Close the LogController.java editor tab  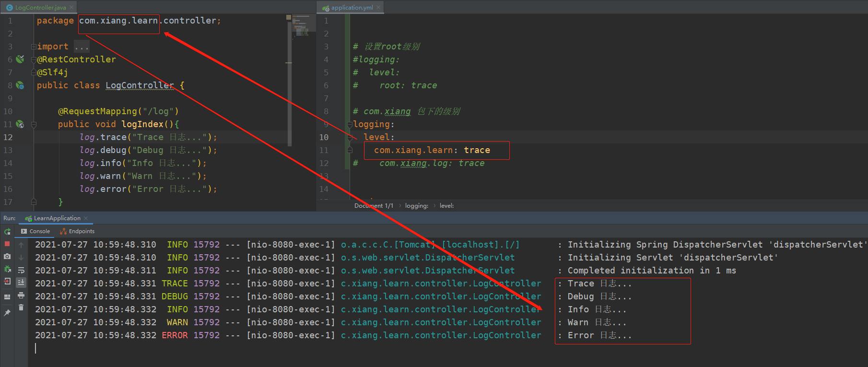pyautogui.click(x=71, y=7)
